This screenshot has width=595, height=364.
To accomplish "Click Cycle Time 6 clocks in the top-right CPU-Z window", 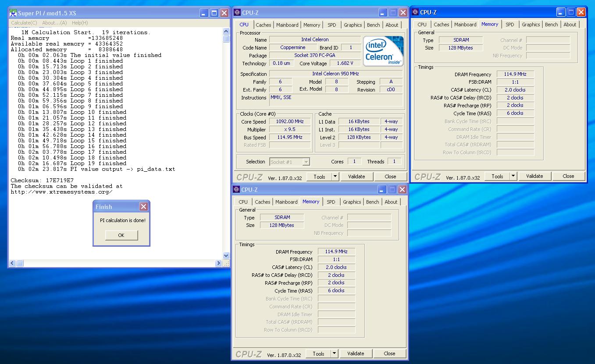I will point(515,113).
